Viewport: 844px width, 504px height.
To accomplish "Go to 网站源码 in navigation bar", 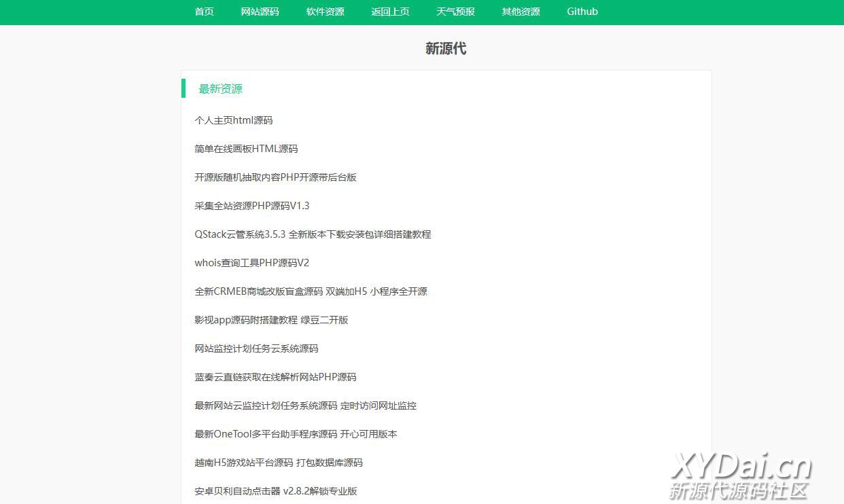I will click(260, 12).
